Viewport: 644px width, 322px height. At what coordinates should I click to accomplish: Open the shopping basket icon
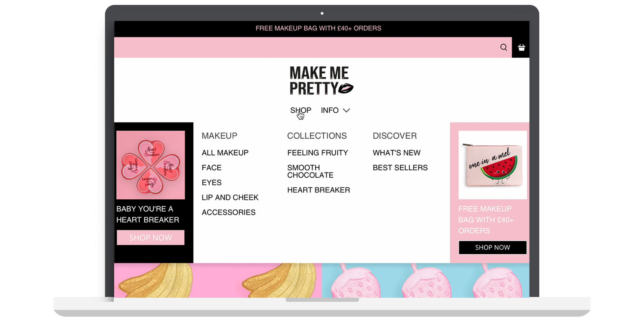pos(521,47)
